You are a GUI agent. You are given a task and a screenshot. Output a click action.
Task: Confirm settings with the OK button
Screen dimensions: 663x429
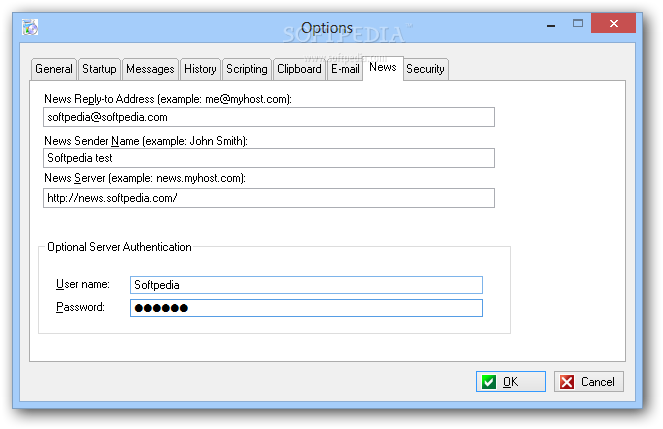coord(511,382)
